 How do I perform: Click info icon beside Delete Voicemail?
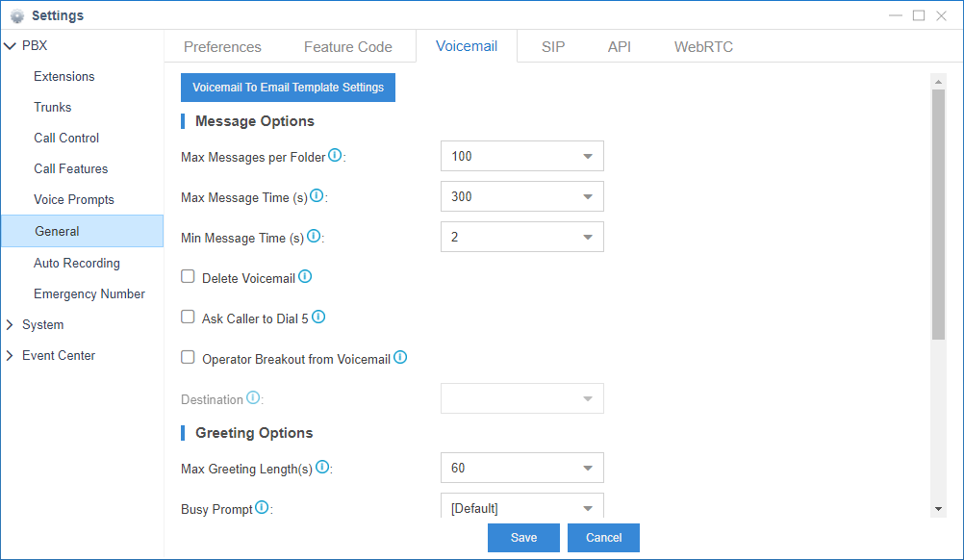[305, 277]
